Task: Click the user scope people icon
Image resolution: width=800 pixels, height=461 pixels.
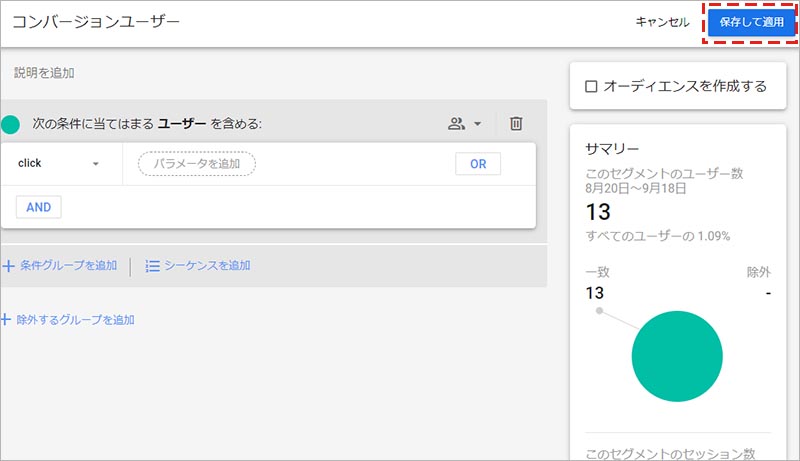Action: [456, 124]
